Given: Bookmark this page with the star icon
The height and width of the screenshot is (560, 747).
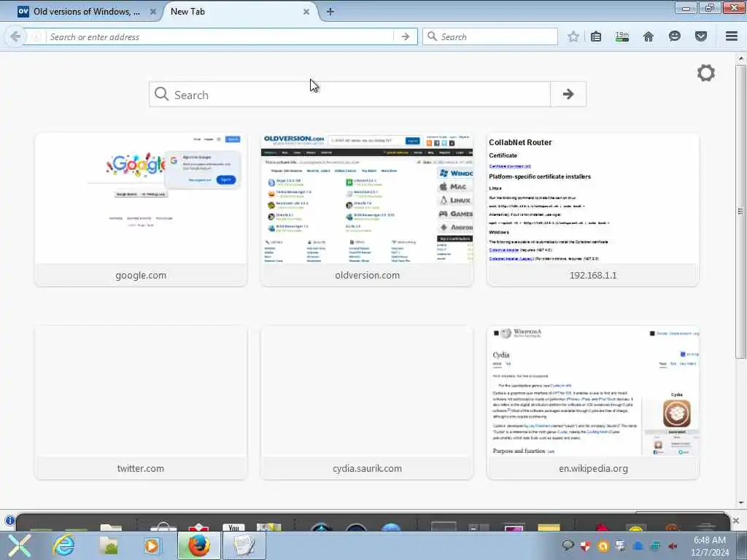Looking at the screenshot, I should 573,36.
